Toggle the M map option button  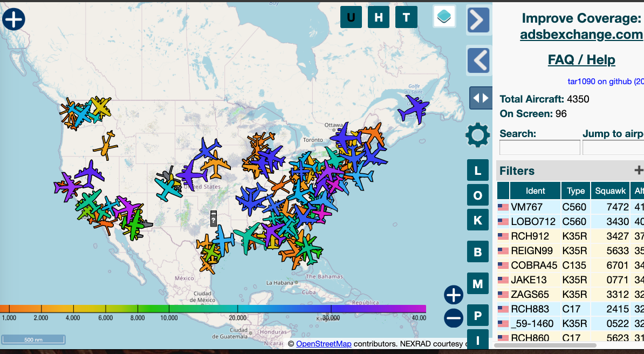click(478, 284)
